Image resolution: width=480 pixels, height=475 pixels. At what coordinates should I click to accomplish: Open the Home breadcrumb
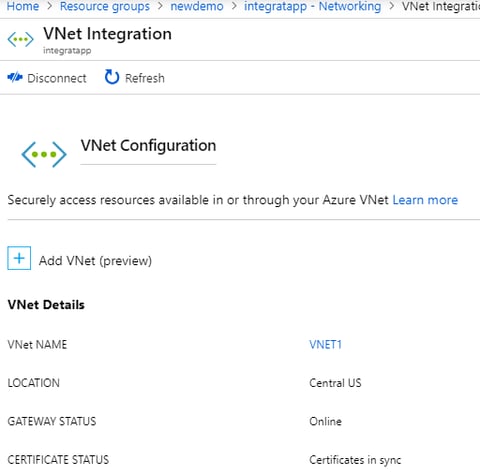click(23, 6)
